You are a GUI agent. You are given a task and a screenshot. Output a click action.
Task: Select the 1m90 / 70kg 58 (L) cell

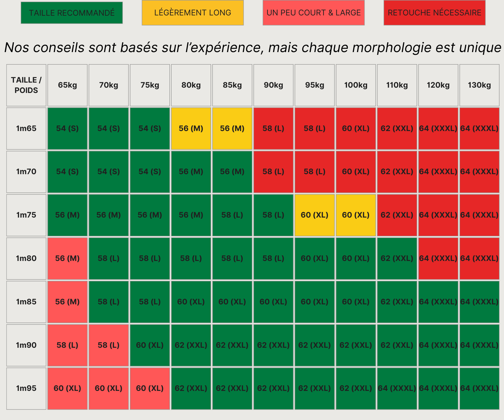[109, 345]
